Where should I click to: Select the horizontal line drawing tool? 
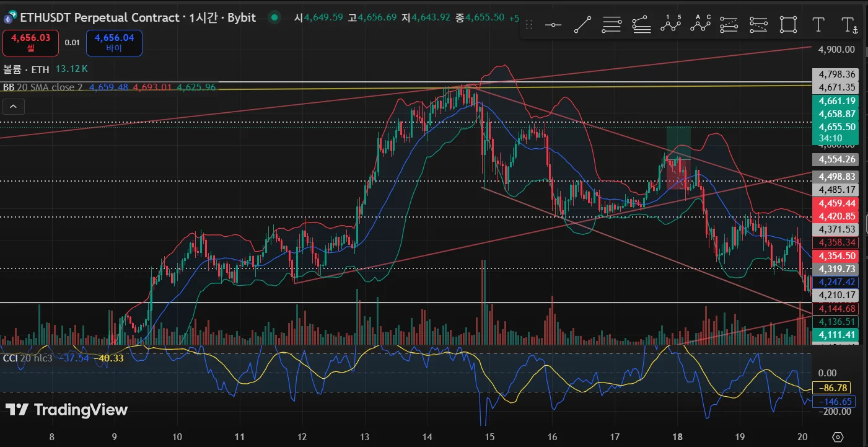553,25
